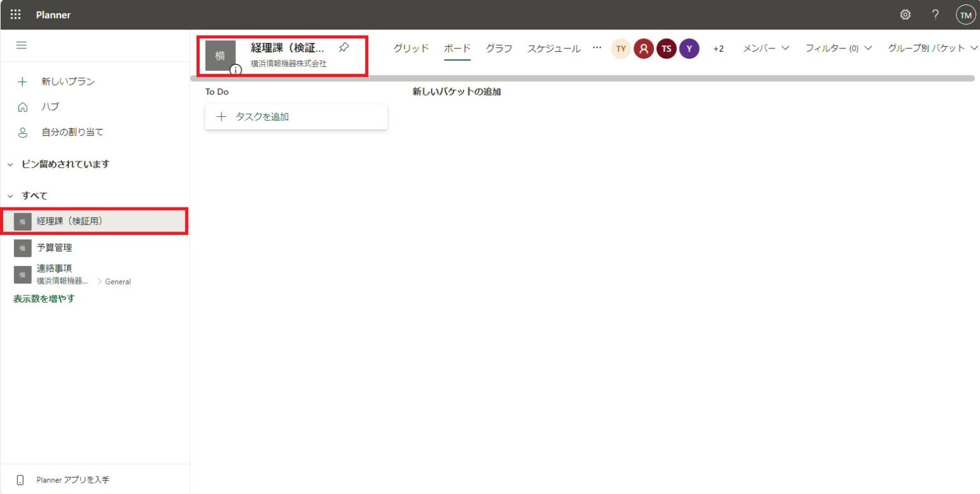Open the メンバー dropdown

tap(766, 49)
